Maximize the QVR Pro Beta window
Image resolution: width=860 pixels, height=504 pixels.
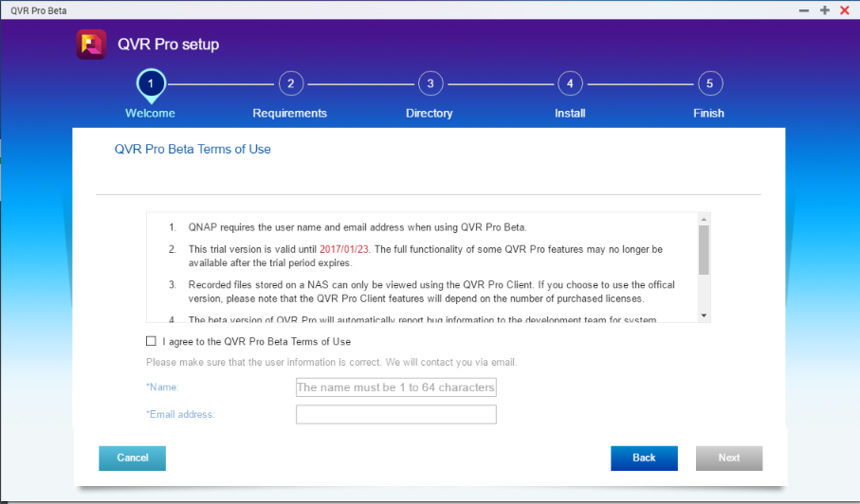pyautogui.click(x=824, y=10)
